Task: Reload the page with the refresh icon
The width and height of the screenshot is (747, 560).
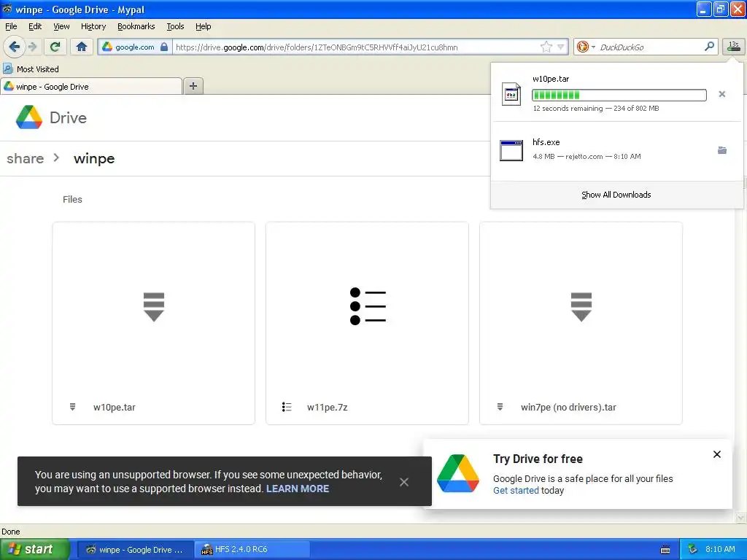Action: tap(55, 47)
